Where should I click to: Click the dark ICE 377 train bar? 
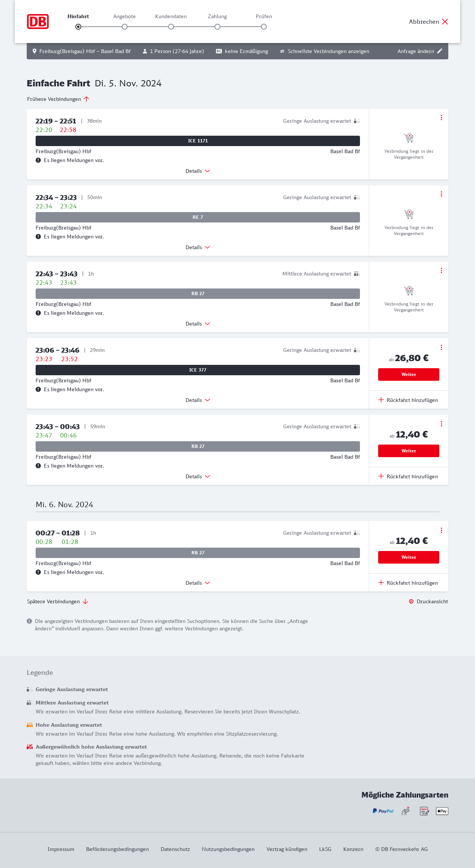point(198,370)
